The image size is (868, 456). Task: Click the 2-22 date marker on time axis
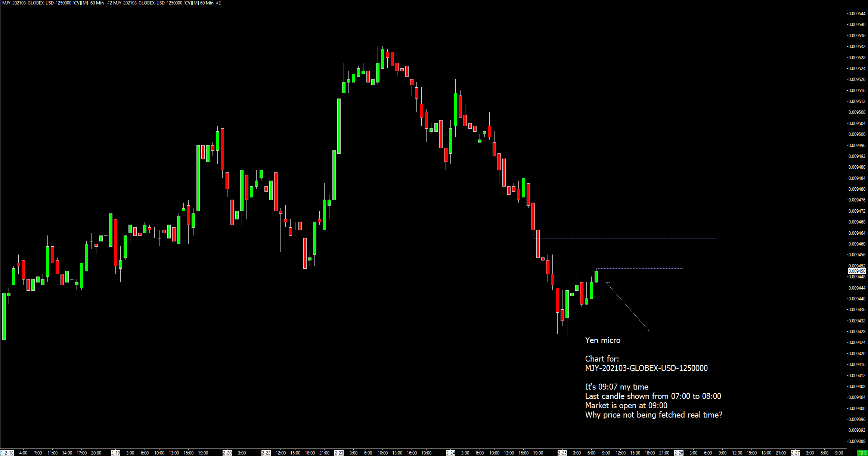click(266, 453)
